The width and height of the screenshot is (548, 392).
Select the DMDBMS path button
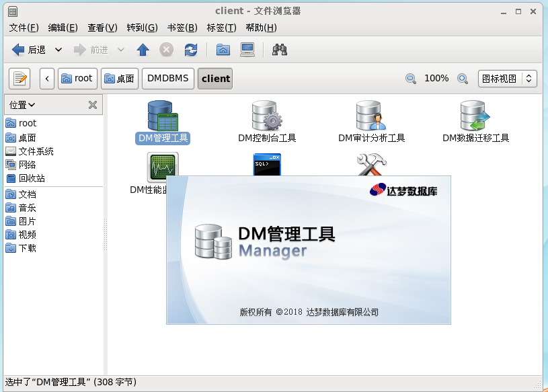point(167,79)
